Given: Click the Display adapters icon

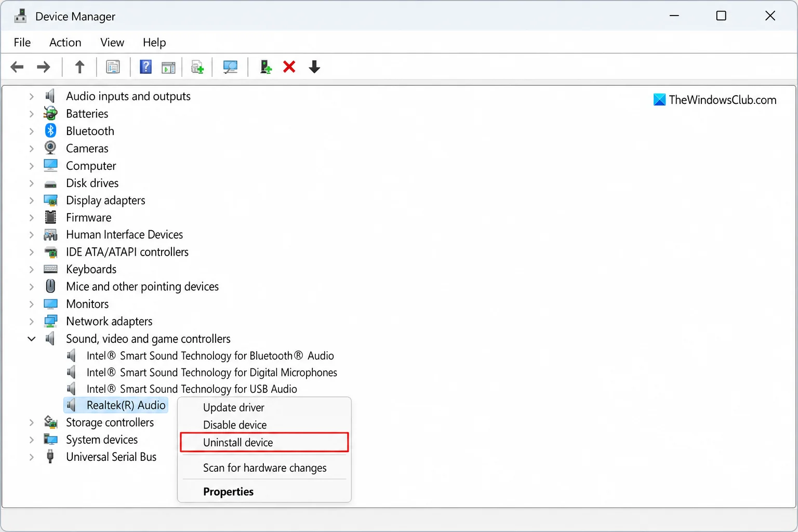Looking at the screenshot, I should (x=50, y=200).
